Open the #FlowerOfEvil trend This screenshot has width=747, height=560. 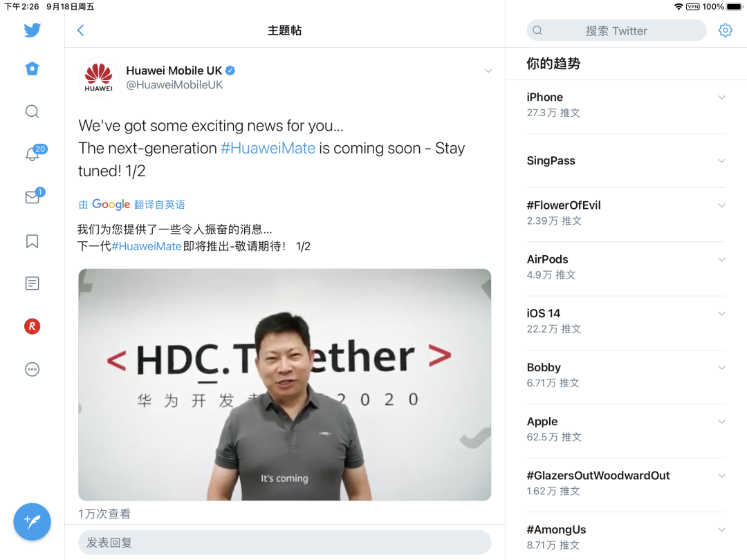tap(625, 213)
